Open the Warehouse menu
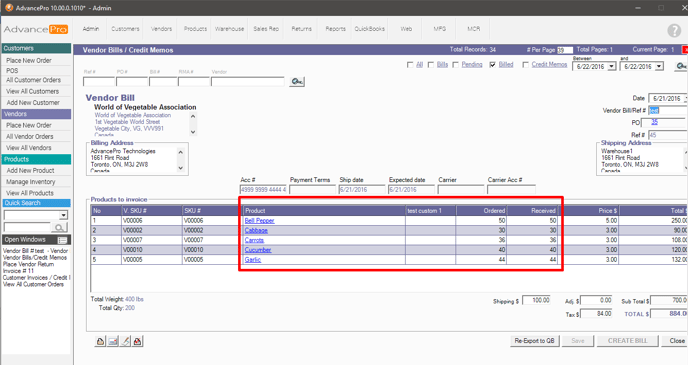The image size is (688, 365). click(229, 29)
